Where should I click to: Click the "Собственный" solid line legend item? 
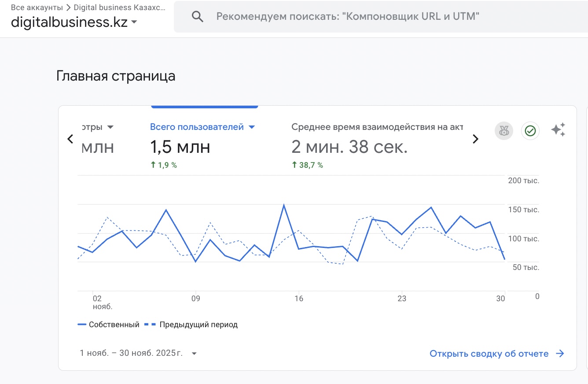click(x=109, y=325)
